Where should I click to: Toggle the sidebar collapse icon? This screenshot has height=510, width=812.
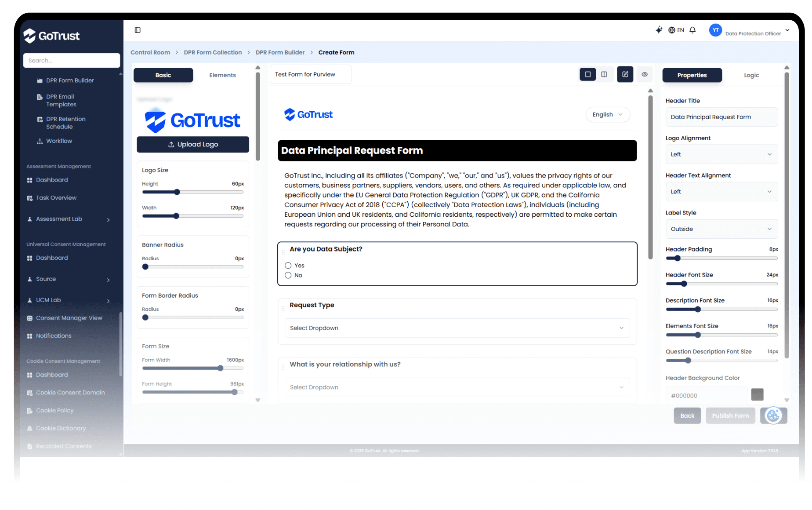pyautogui.click(x=138, y=30)
